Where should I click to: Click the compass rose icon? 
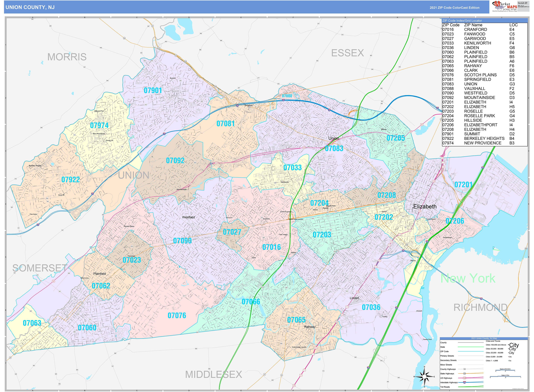pyautogui.click(x=424, y=377)
